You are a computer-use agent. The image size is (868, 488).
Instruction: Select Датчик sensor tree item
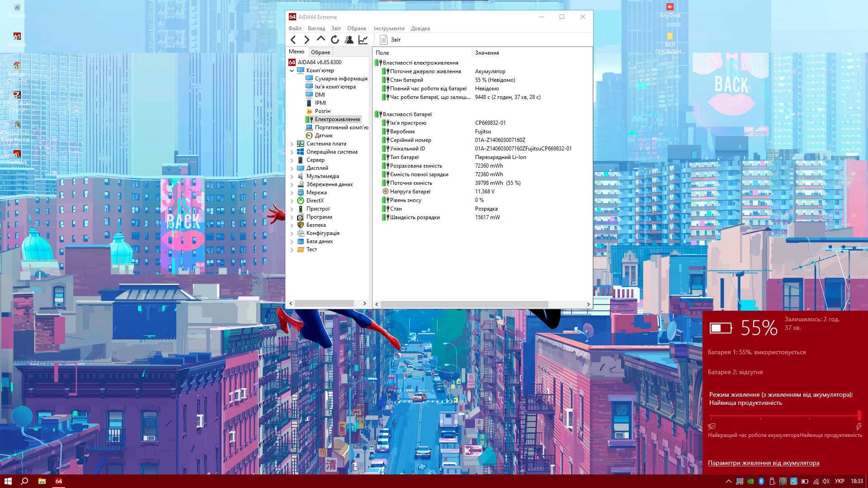pos(319,136)
